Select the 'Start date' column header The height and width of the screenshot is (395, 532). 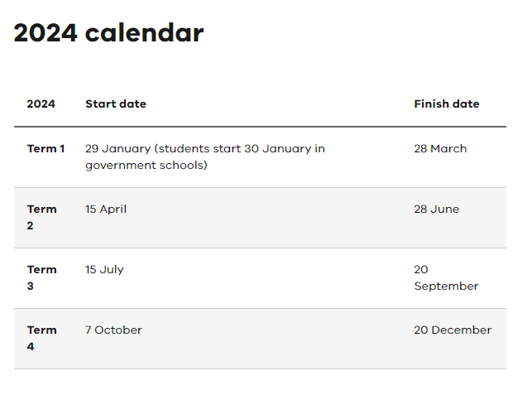116,104
